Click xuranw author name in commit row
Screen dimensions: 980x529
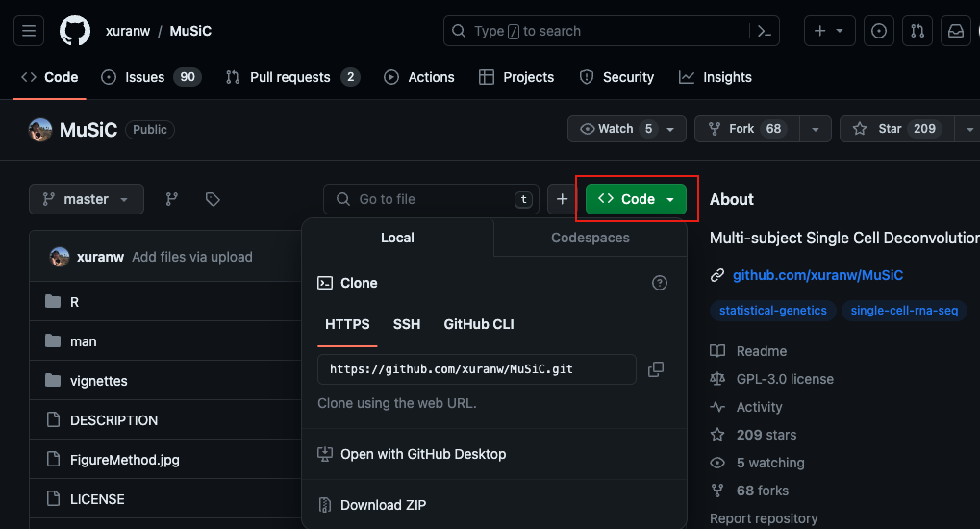click(100, 257)
